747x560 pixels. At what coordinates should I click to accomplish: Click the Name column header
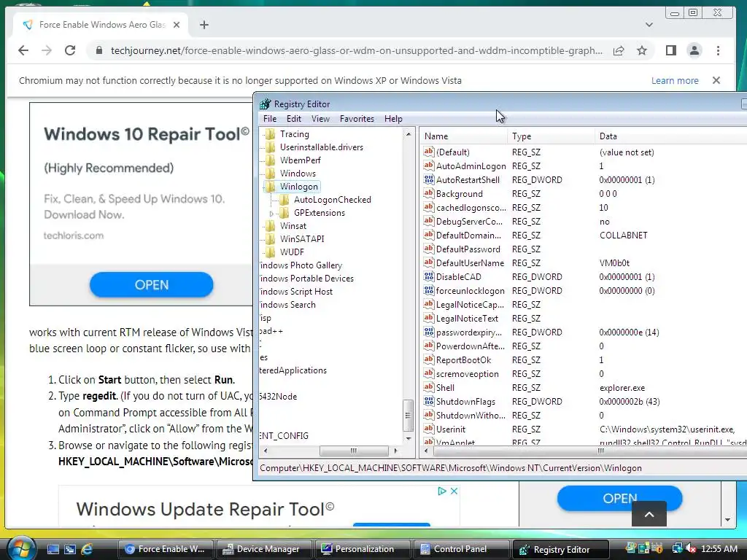(465, 136)
